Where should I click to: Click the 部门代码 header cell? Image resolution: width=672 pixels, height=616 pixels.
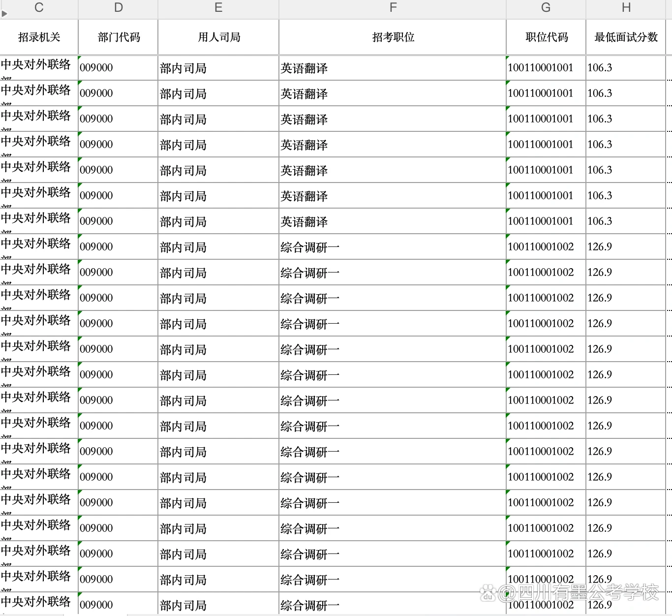tap(118, 37)
